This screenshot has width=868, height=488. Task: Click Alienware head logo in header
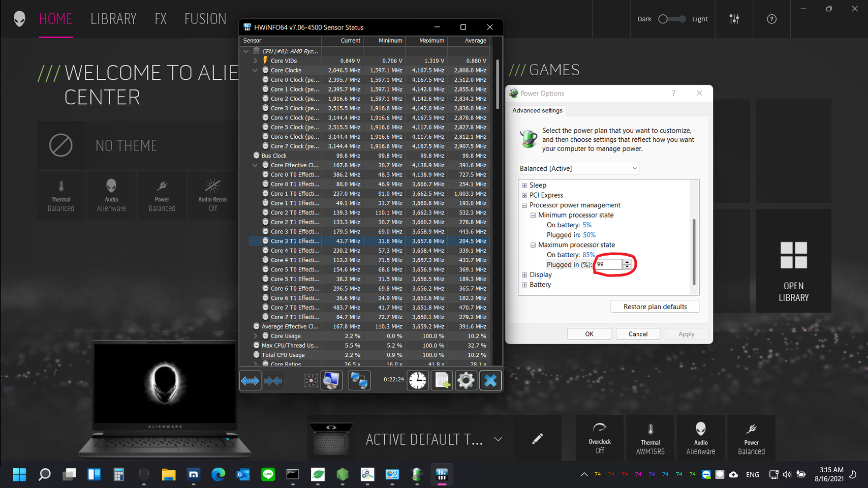click(x=19, y=19)
